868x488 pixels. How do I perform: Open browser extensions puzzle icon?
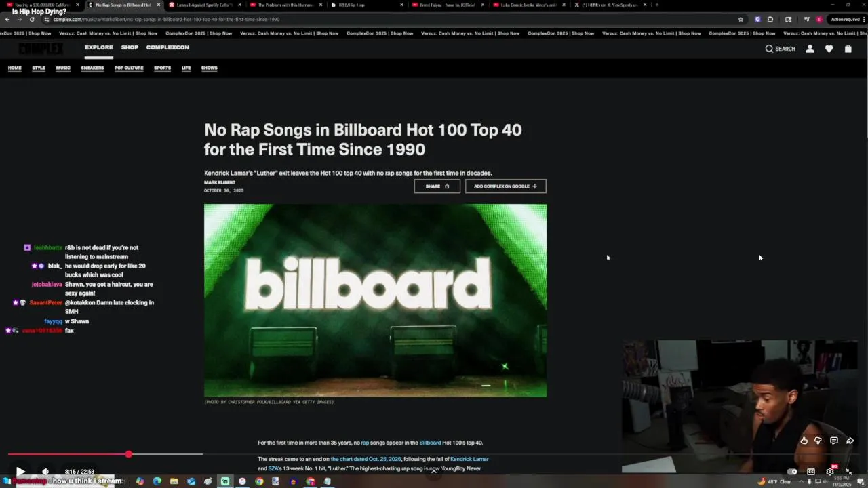coord(770,19)
